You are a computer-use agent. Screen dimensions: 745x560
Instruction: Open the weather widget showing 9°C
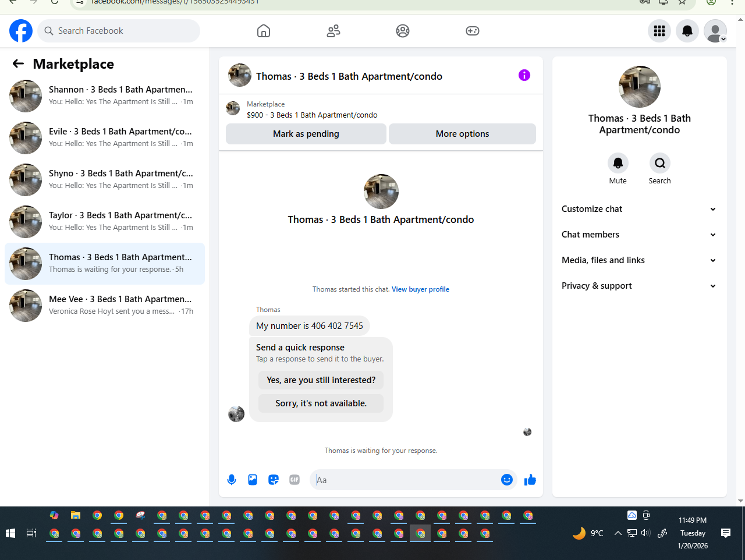[588, 533]
